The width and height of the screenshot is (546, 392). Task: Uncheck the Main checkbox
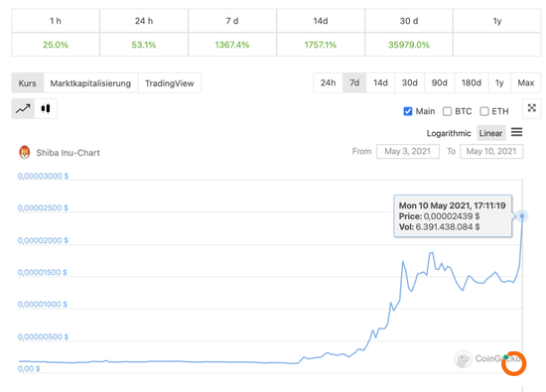click(x=408, y=111)
